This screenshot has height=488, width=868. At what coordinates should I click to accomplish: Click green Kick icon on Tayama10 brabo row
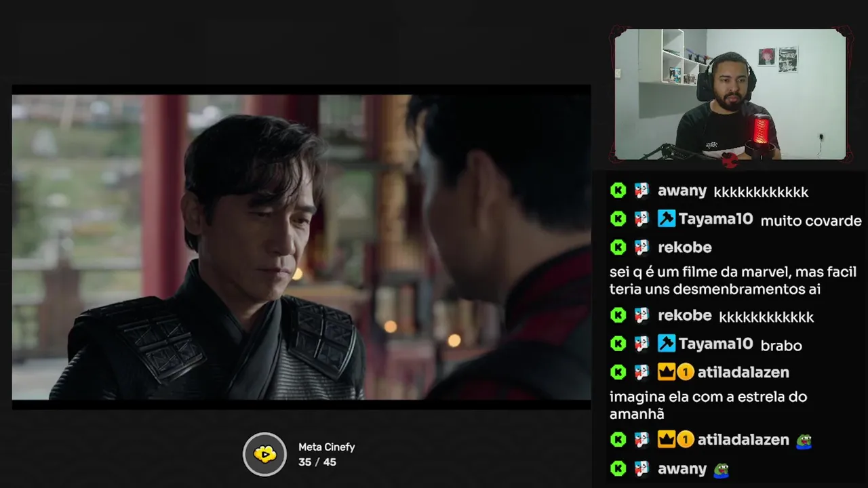[618, 344]
